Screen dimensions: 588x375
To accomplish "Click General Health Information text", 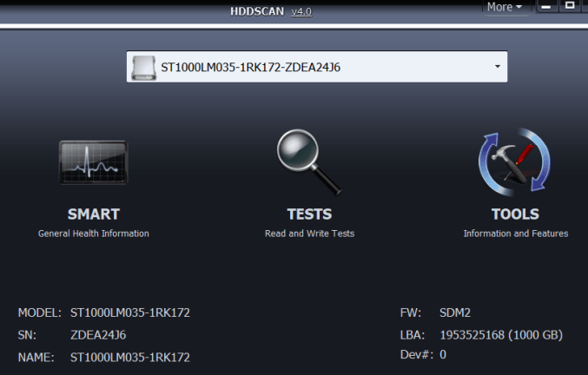I will (94, 234).
